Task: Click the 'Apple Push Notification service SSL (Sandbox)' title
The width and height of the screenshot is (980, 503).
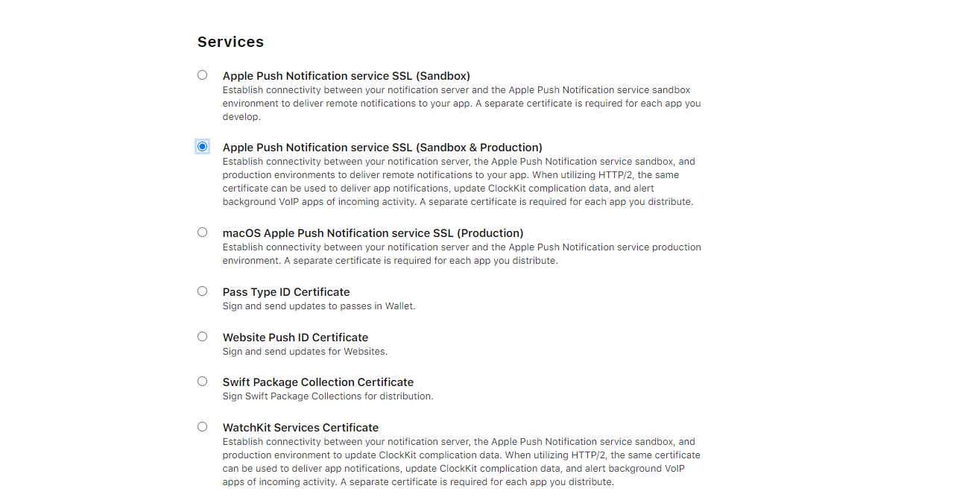Action: coord(347,76)
